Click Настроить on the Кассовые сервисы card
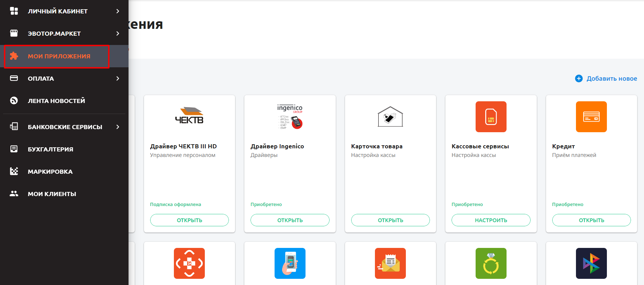Image resolution: width=644 pixels, height=285 pixels. click(491, 220)
